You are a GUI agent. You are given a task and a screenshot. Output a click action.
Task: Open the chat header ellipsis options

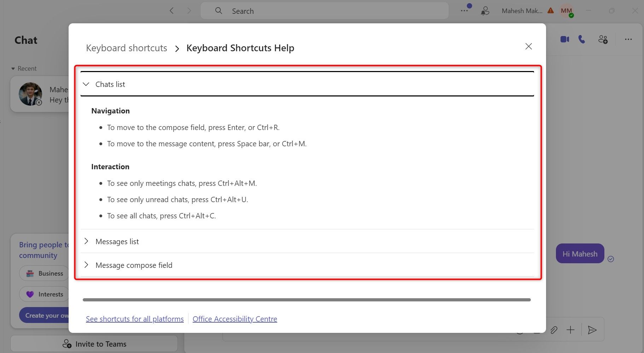pos(628,39)
